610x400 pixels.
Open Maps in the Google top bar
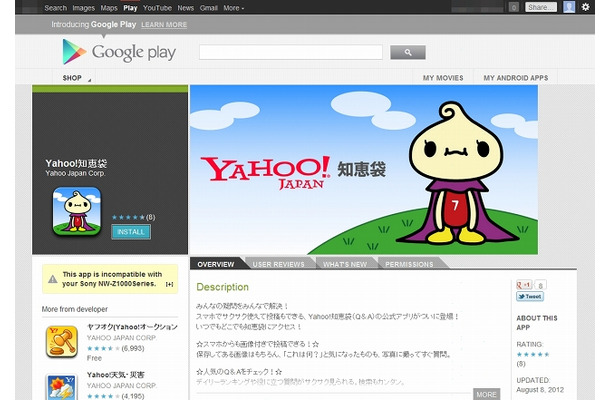click(x=109, y=8)
